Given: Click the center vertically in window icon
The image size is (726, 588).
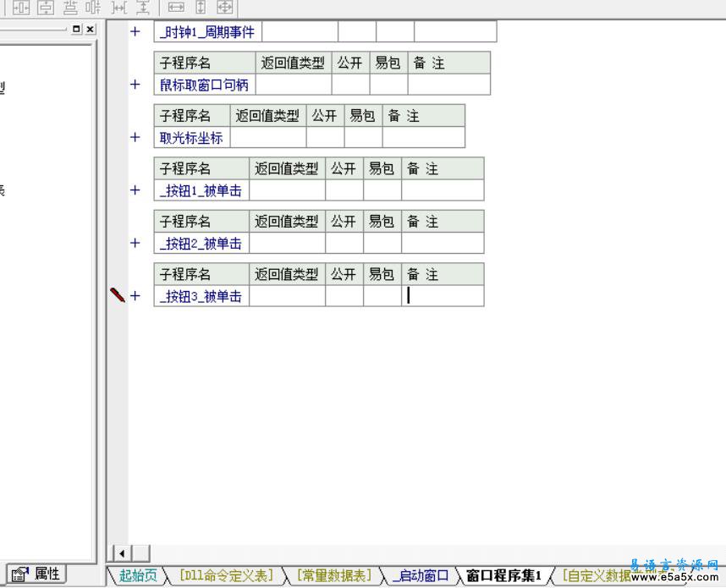Looking at the screenshot, I should pos(46,7).
